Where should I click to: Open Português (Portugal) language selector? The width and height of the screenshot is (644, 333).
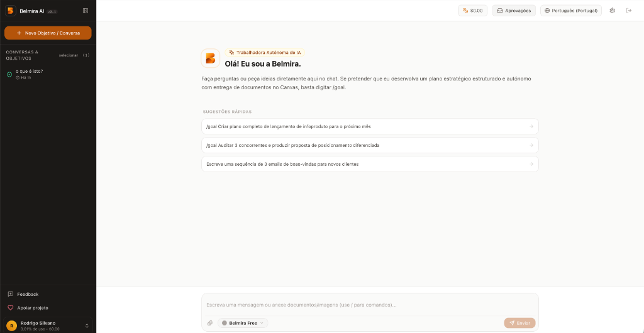pos(571,11)
